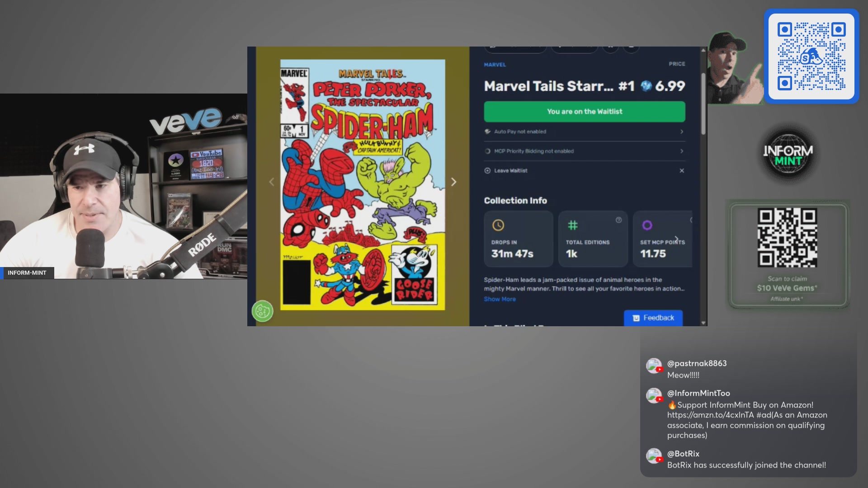
Task: Click the INFORM-MINT name tag on webcam
Action: point(27,273)
